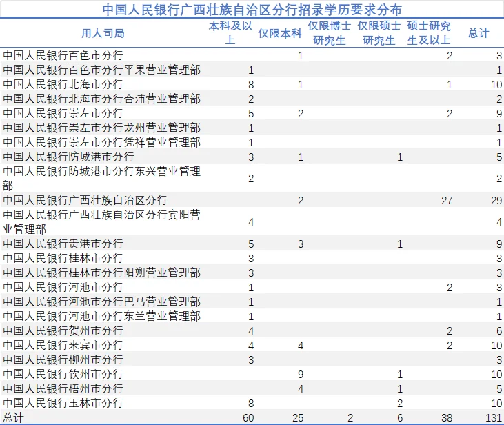Select the 仅限博士研究生 column header
The width and height of the screenshot is (504, 425).
coord(330,33)
